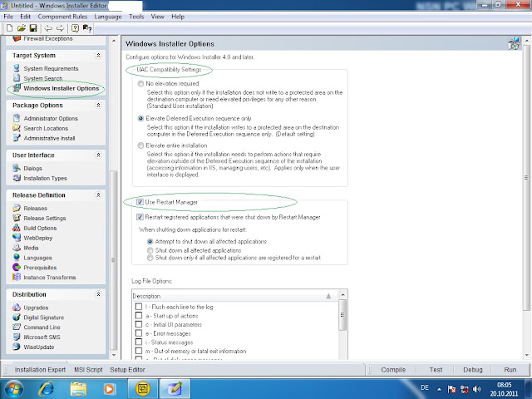Image resolution: width=532 pixels, height=399 pixels.
Task: Check the Start up of actions log option
Action: pos(139,316)
